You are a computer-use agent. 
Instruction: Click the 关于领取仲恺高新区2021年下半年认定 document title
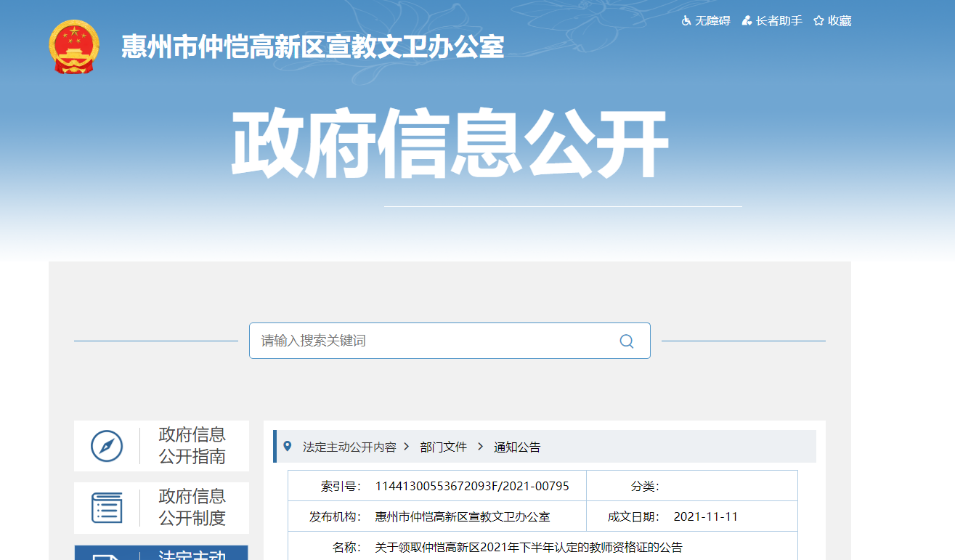tap(529, 548)
